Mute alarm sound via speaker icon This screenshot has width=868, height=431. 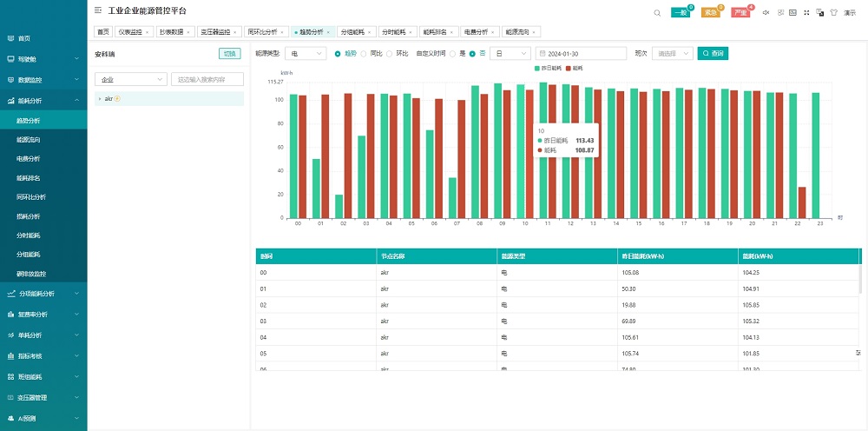pyautogui.click(x=766, y=12)
